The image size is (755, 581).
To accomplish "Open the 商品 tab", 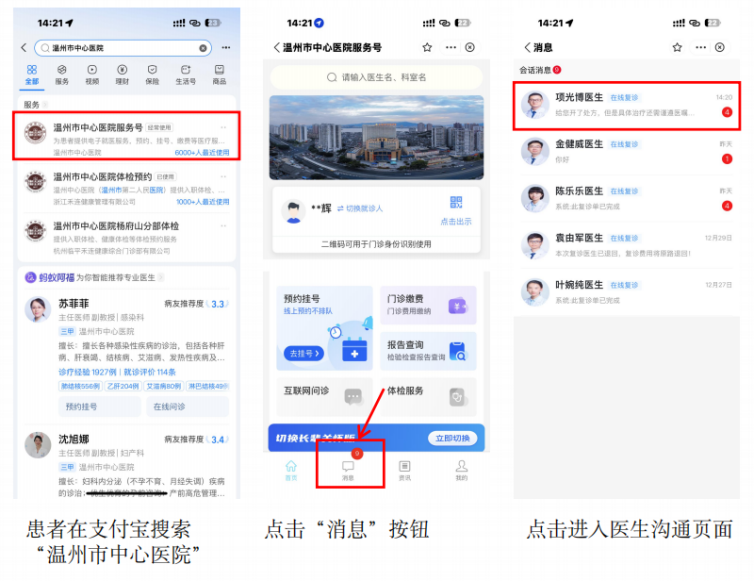I will click(x=219, y=75).
